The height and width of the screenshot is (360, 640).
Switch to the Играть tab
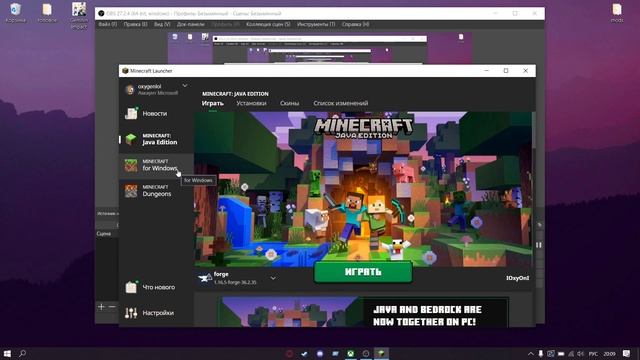click(x=213, y=103)
